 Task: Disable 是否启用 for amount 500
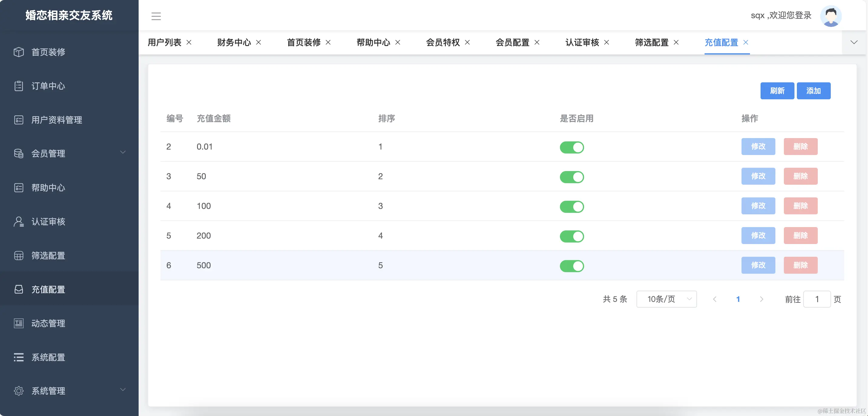pos(572,266)
